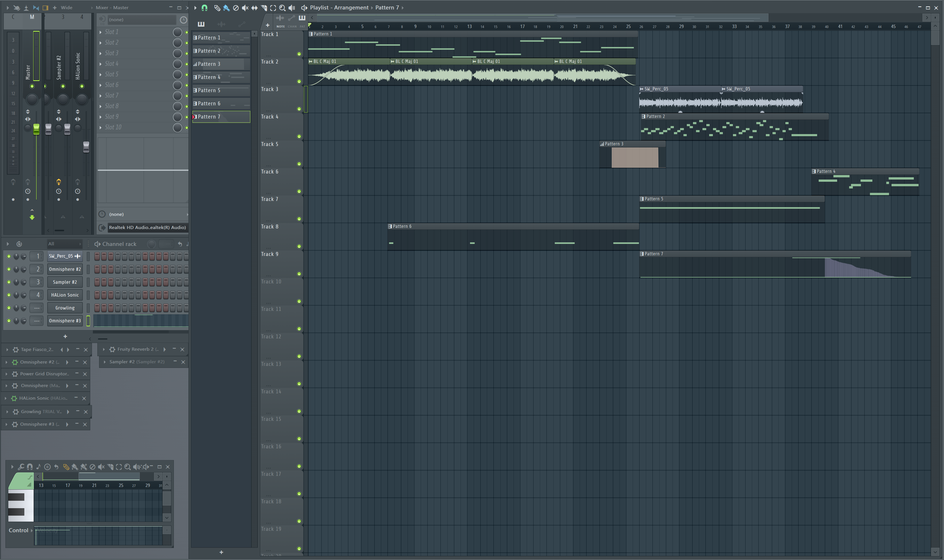944x560 pixels.
Task: Select the Paint brush tool in playlist
Action: [227, 7]
